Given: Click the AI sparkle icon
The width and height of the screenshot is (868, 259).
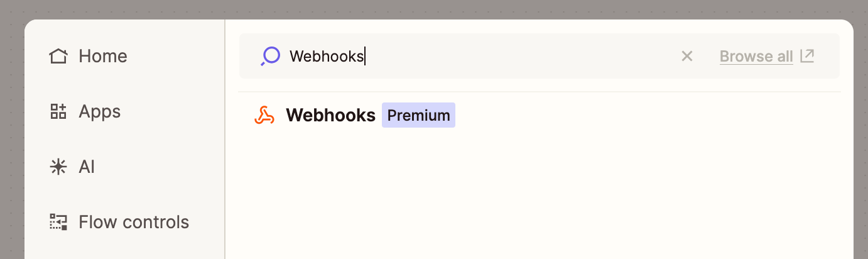Looking at the screenshot, I should [x=58, y=167].
